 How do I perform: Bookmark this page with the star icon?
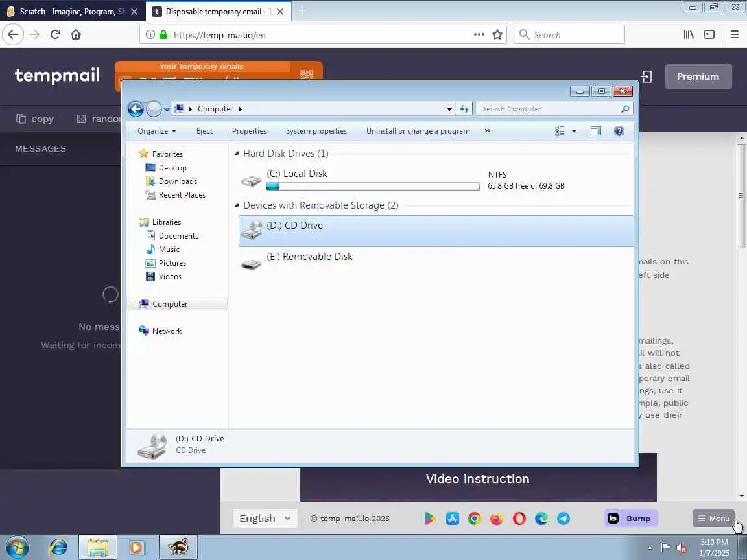tap(497, 35)
